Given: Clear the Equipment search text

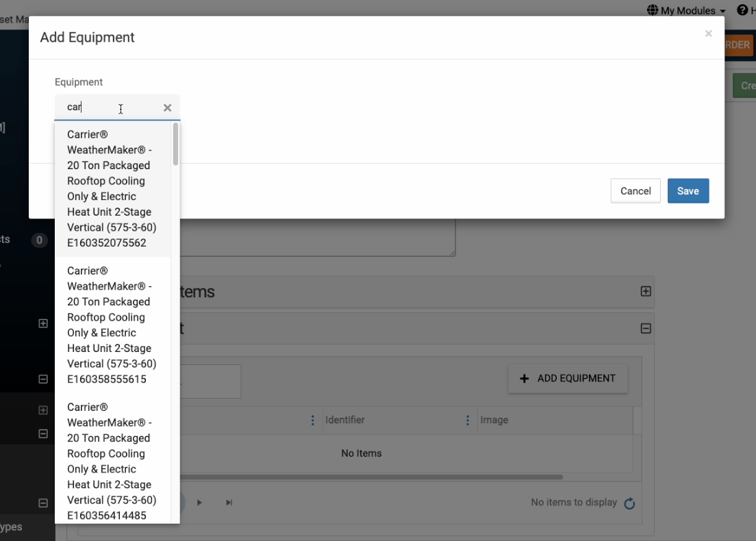Looking at the screenshot, I should pos(167,108).
